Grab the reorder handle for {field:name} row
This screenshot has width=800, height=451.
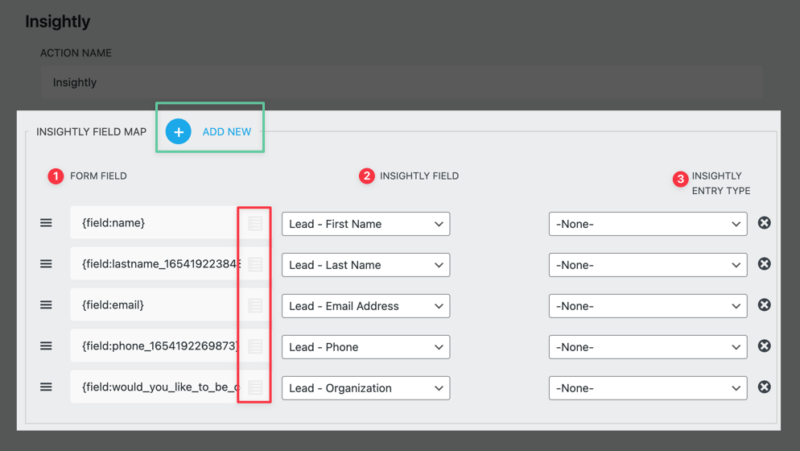click(x=46, y=223)
